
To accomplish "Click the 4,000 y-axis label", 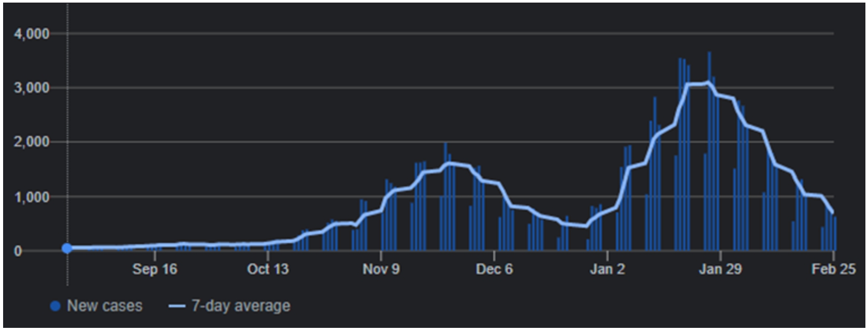I will pyautogui.click(x=32, y=34).
